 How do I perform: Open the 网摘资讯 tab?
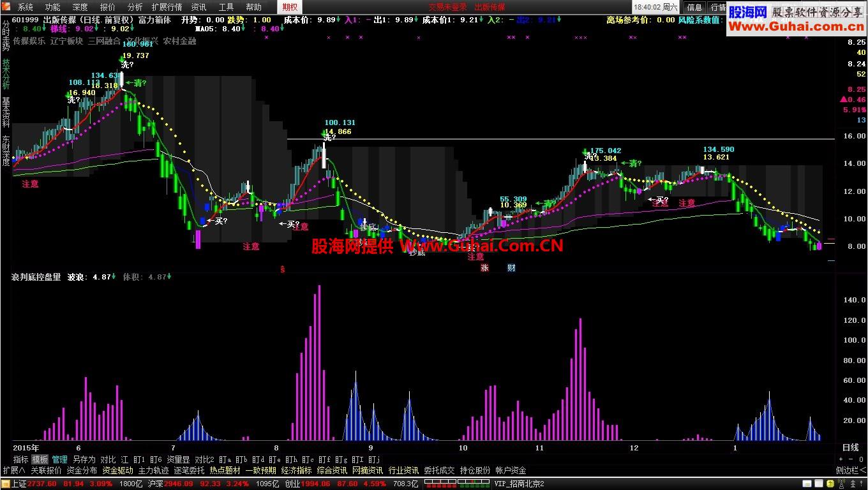pos(368,470)
